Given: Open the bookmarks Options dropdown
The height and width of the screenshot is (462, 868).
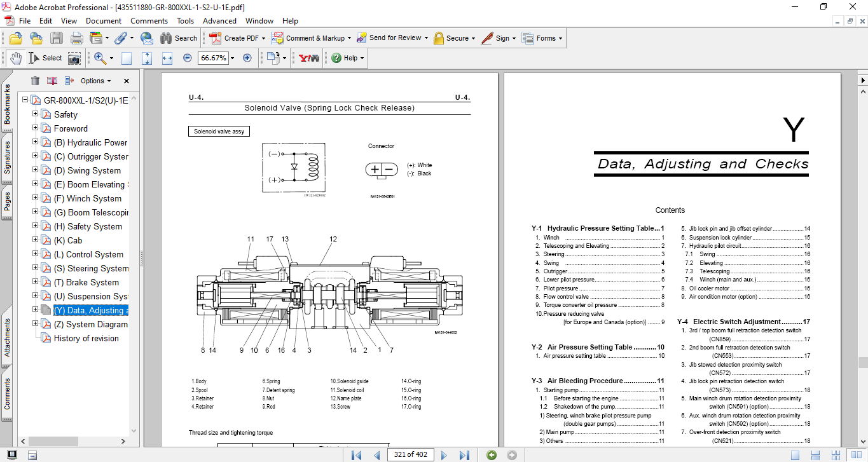Looking at the screenshot, I should click(95, 81).
